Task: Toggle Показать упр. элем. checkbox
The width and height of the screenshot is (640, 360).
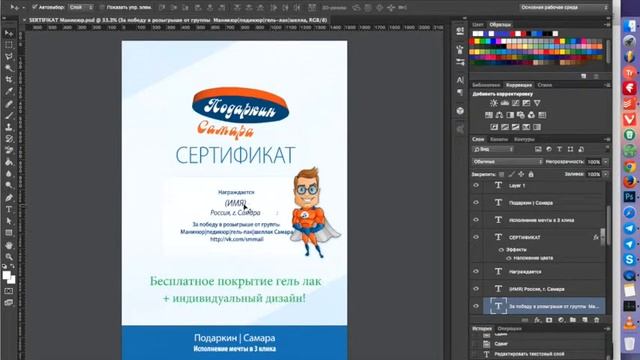Action: tap(102, 7)
